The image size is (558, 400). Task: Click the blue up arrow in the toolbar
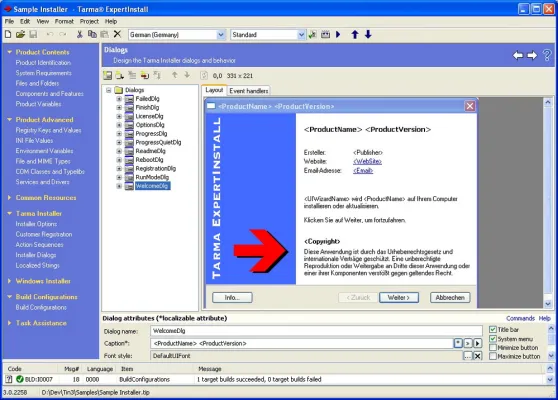click(x=355, y=35)
